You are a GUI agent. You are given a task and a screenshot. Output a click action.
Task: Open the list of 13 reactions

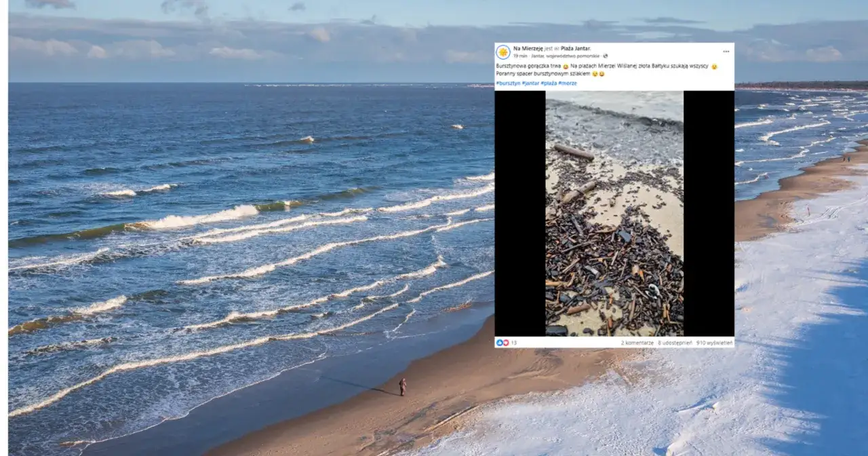513,343
